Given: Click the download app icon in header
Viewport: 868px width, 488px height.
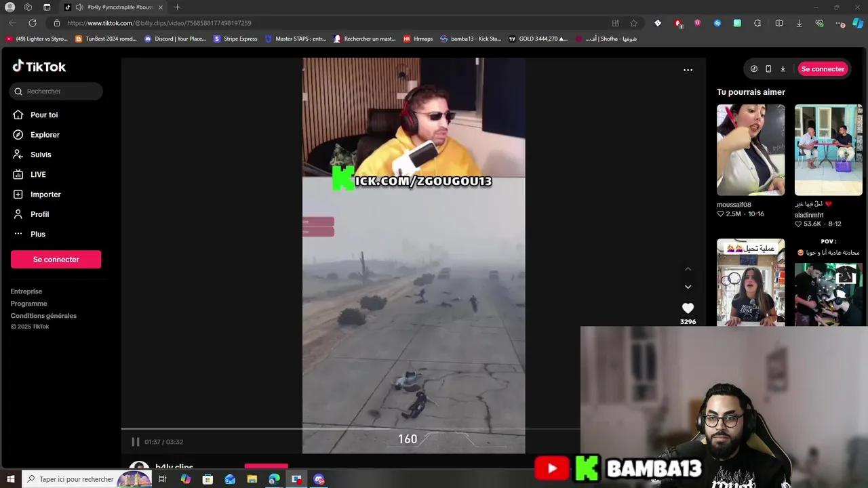Looking at the screenshot, I should [x=783, y=69].
